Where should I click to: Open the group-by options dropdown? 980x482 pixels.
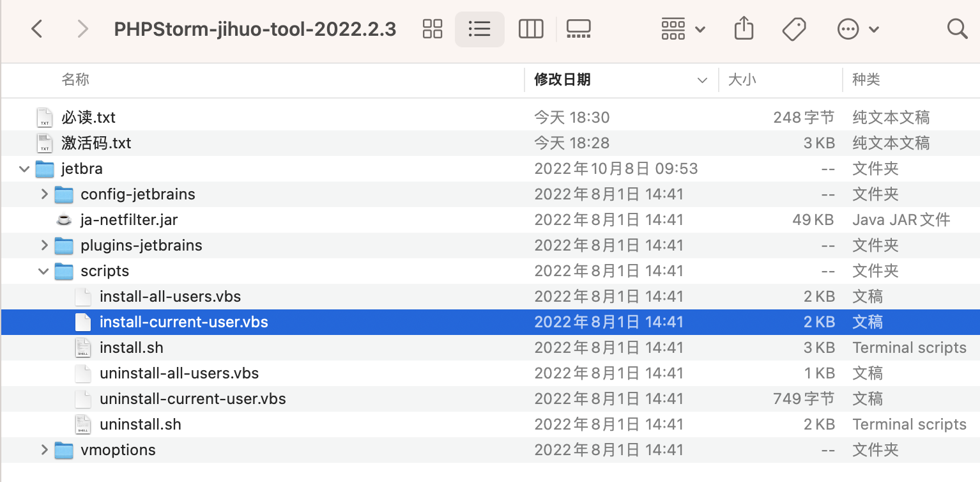[683, 29]
